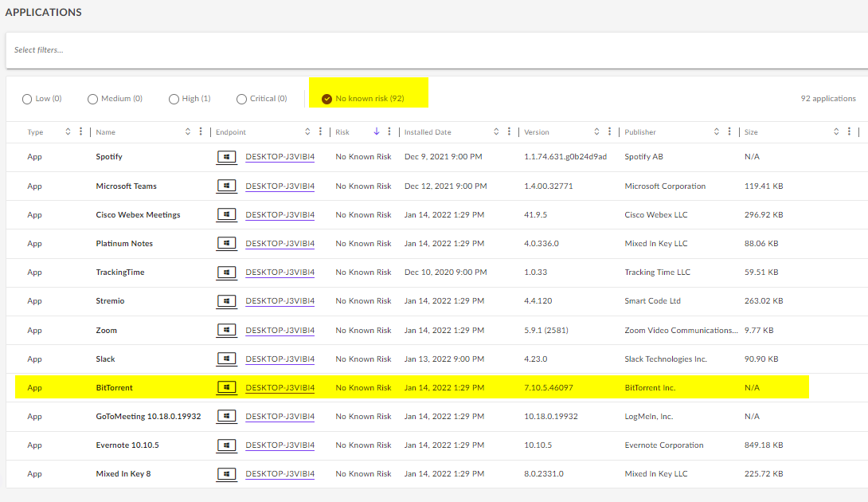Open DESKTOP-J3VIBI4 link in Microsoft Teams row

coord(280,186)
